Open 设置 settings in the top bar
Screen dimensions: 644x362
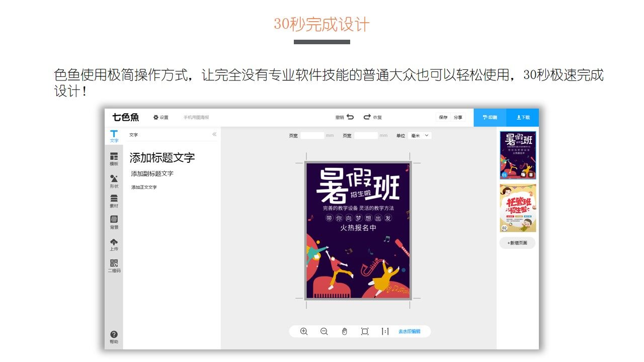click(161, 117)
